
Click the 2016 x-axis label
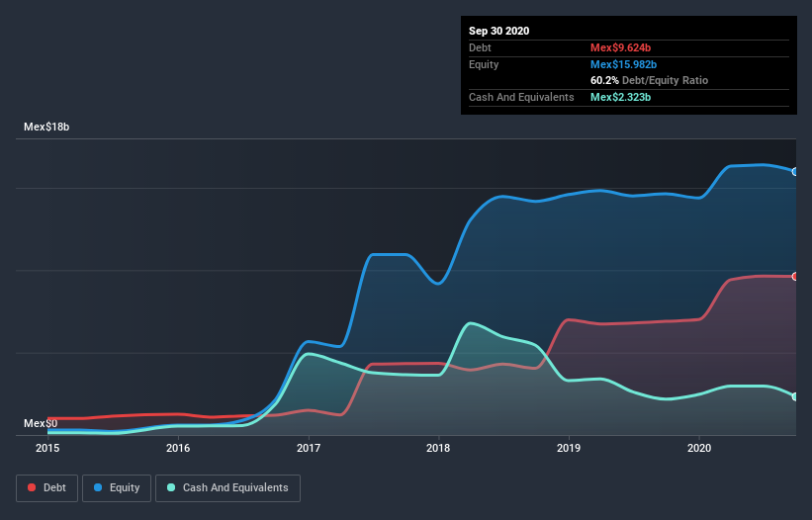tap(178, 448)
